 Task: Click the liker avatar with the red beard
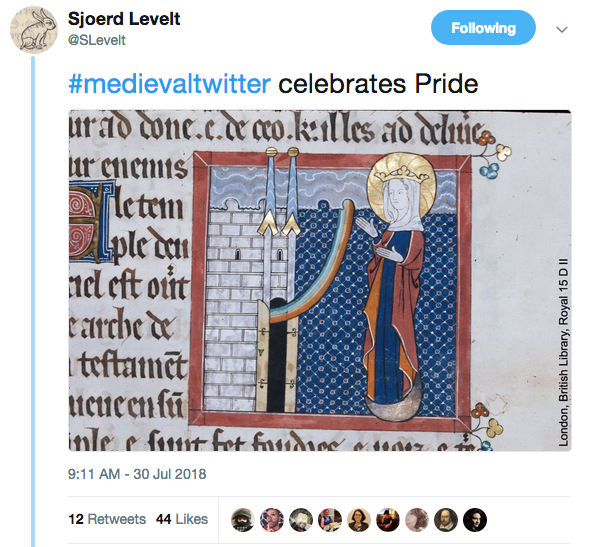pyautogui.click(x=271, y=520)
